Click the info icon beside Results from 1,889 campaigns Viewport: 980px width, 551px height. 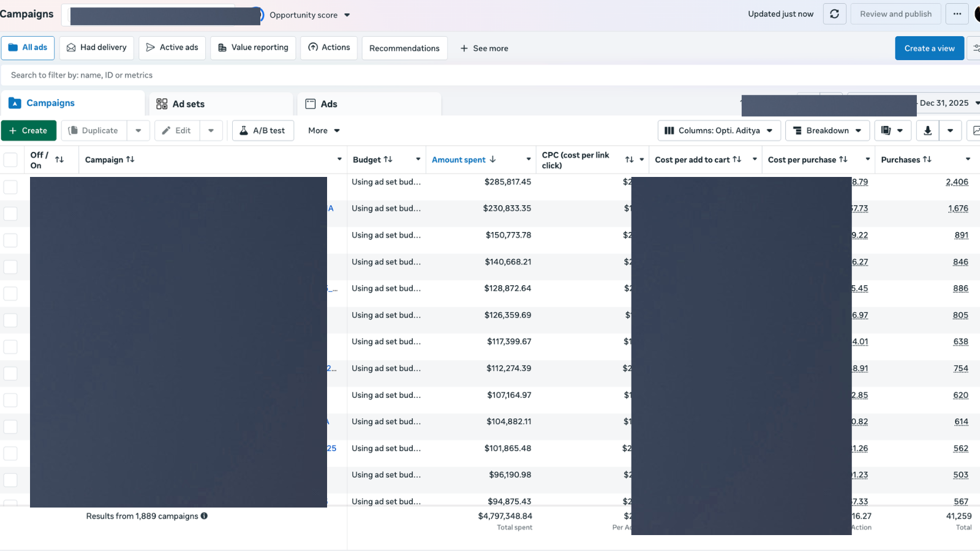coord(204,516)
